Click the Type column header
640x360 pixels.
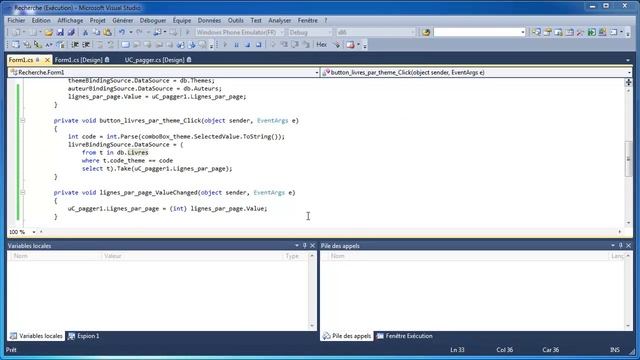pyautogui.click(x=295, y=256)
